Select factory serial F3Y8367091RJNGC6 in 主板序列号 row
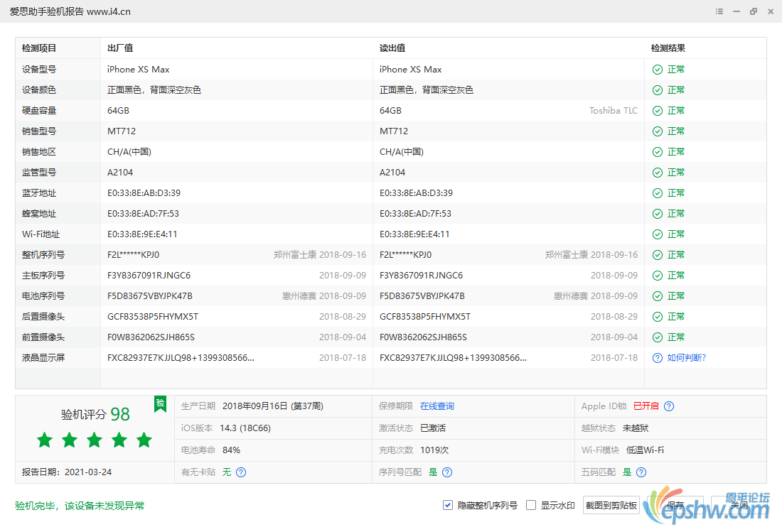Image resolution: width=782 pixels, height=532 pixels. (x=149, y=276)
